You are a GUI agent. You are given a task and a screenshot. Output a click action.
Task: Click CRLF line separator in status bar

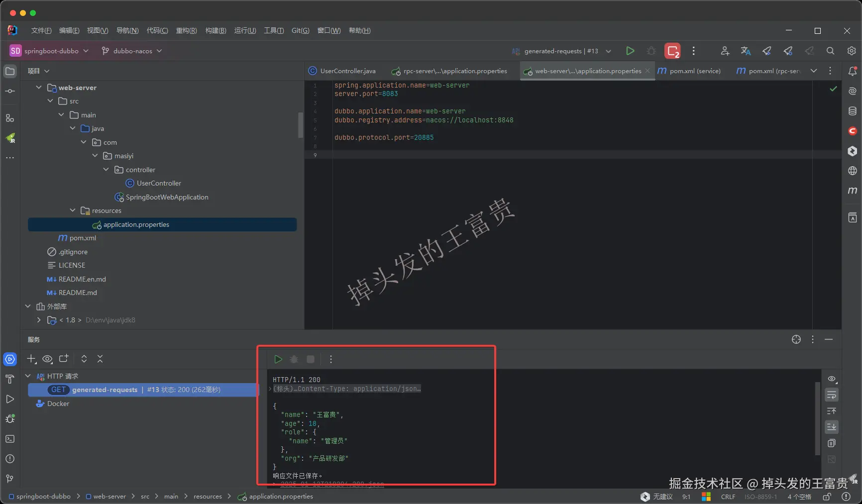[x=728, y=497]
